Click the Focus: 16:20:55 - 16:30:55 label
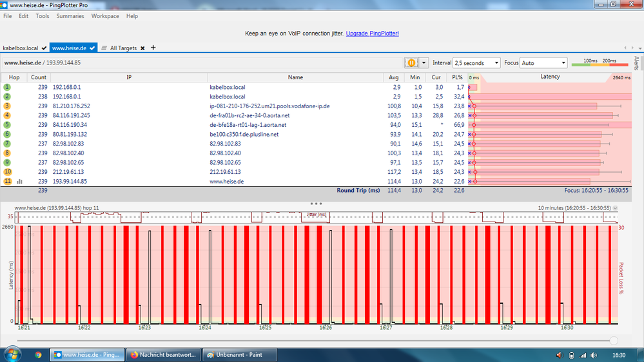Viewport: 644px width, 362px height. [596, 191]
